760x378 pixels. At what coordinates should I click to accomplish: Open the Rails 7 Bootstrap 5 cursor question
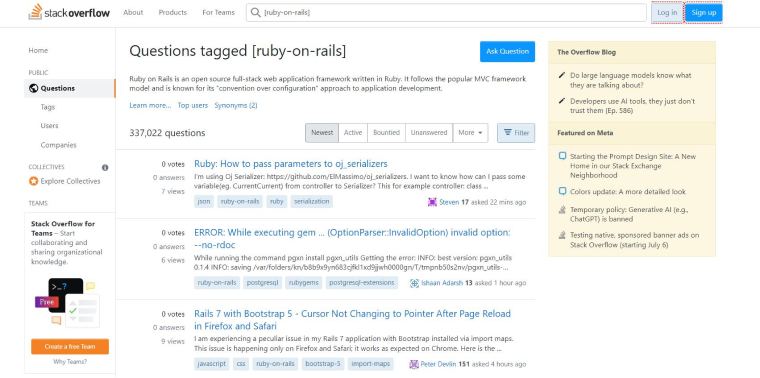(x=352, y=319)
